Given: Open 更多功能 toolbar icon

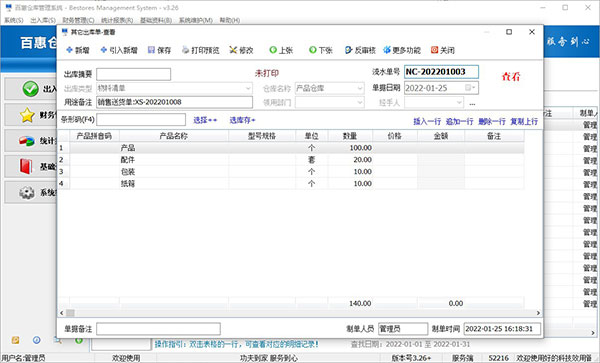Looking at the screenshot, I should click(387, 50).
